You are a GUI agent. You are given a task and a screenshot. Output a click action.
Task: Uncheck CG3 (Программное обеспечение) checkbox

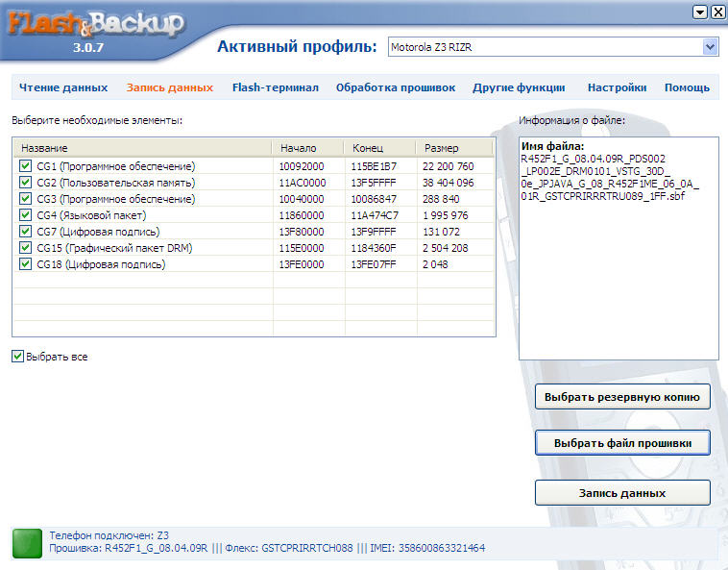26,198
